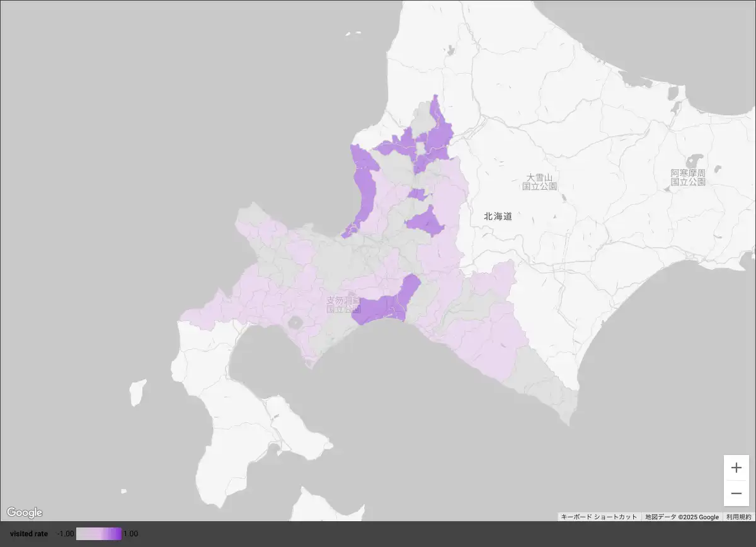The image size is (756, 547).
Task: Zoom in with the plus button
Action: [x=736, y=468]
